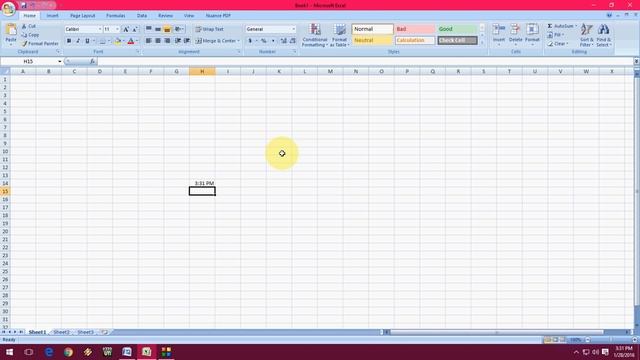
Task: Toggle Italic formatting
Action: [78, 41]
